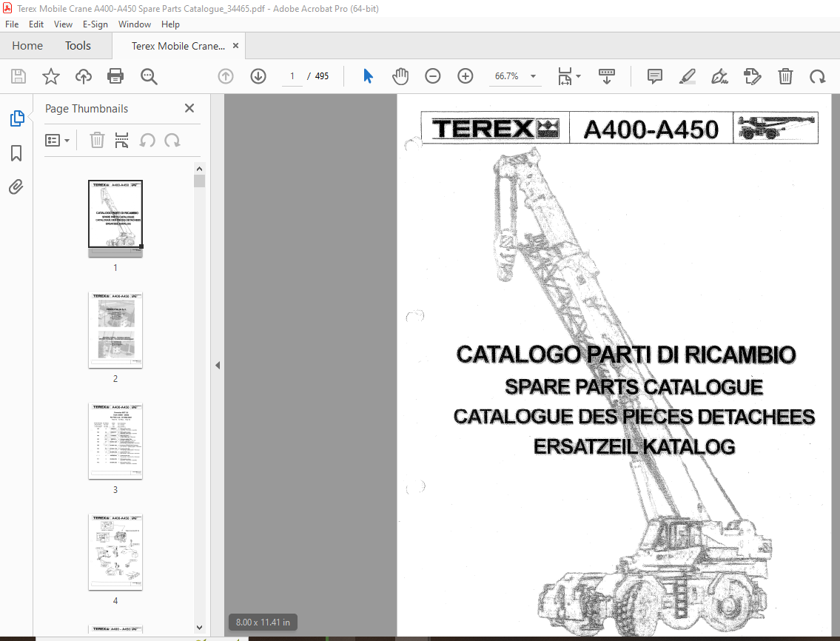Click the thumbnails scrollbar handle
This screenshot has height=641, width=840.
[199, 181]
